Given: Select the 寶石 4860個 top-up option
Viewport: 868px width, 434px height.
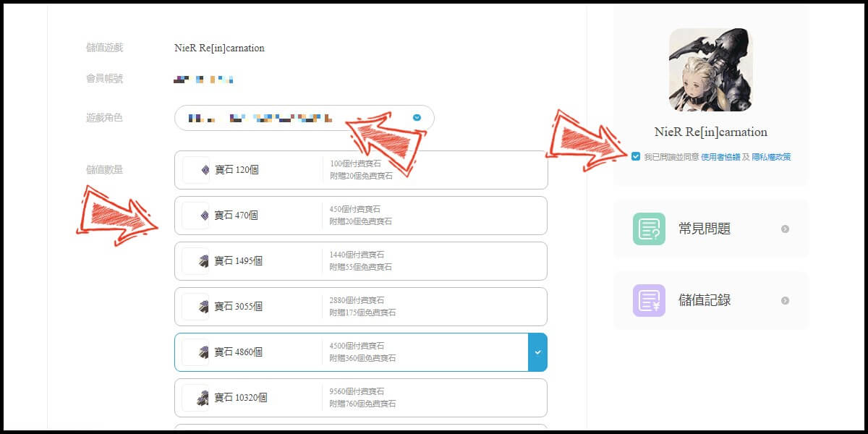Looking at the screenshot, I should click(x=361, y=352).
